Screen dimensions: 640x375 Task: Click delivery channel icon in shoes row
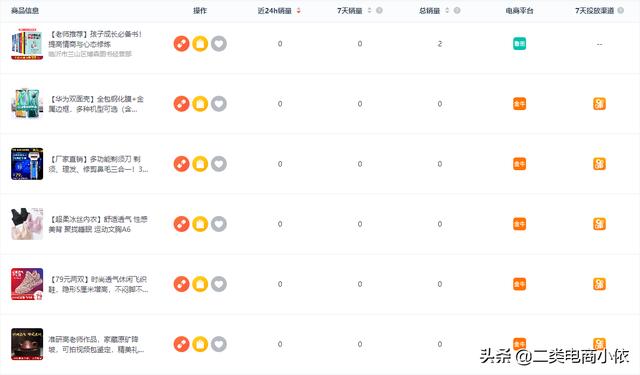pyautogui.click(x=599, y=284)
